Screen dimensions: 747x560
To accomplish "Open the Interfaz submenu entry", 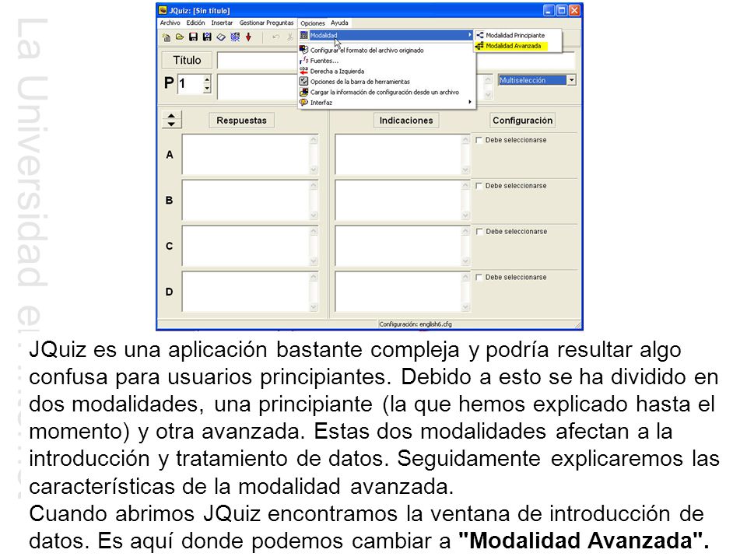I will 386,103.
